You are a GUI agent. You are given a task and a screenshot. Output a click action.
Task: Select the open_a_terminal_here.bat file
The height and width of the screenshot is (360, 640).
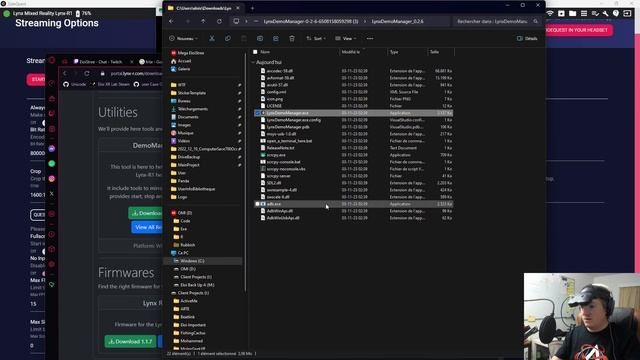tap(289, 141)
